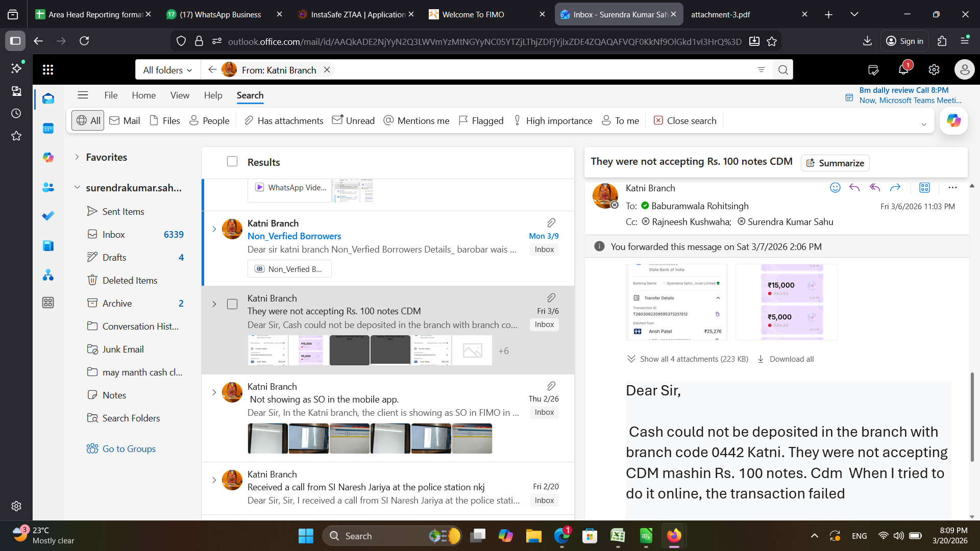The width and height of the screenshot is (980, 551).
Task: Open the emoji reaction smiley icon
Action: (835, 188)
